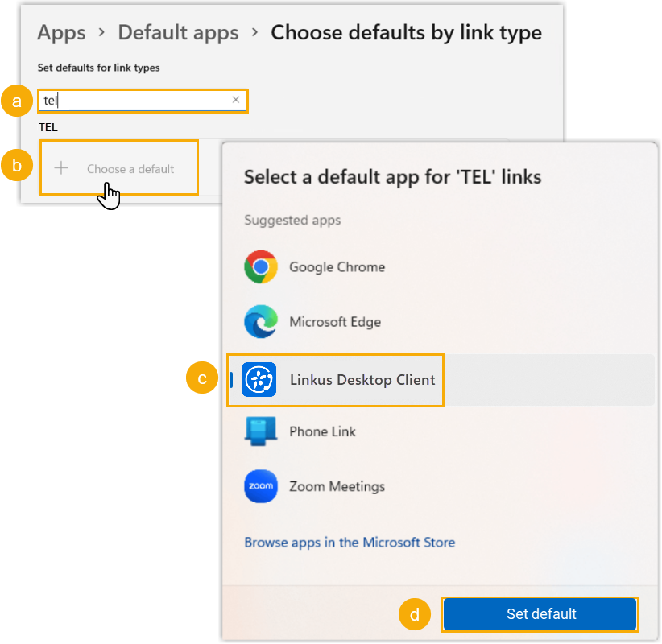The height and width of the screenshot is (644, 662).
Task: Click the Zoom Meetings icon
Action: click(x=261, y=486)
